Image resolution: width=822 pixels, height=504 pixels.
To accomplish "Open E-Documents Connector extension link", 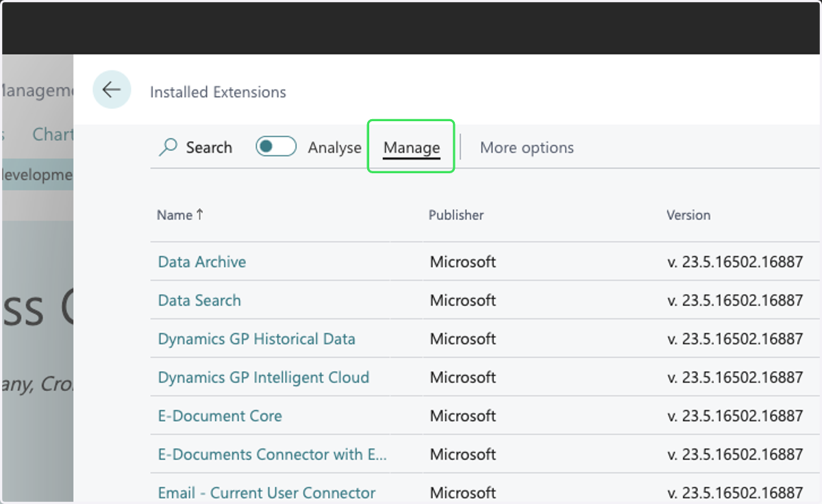I will [x=273, y=454].
